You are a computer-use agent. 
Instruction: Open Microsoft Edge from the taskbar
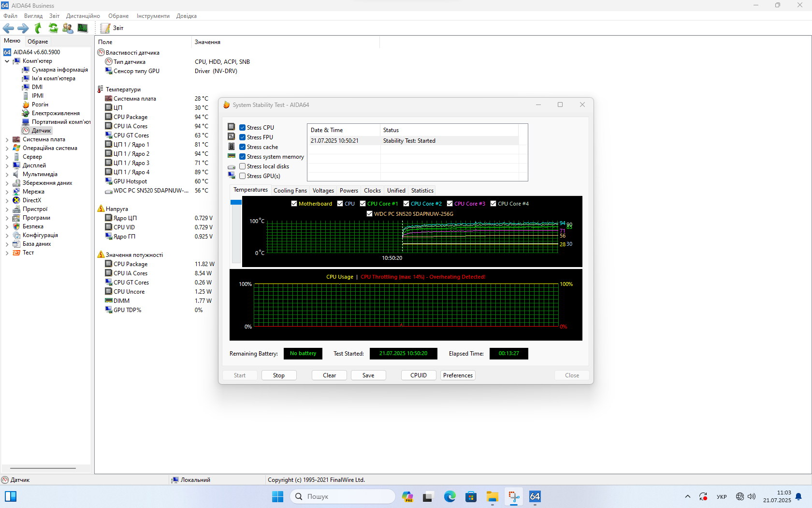tap(449, 496)
